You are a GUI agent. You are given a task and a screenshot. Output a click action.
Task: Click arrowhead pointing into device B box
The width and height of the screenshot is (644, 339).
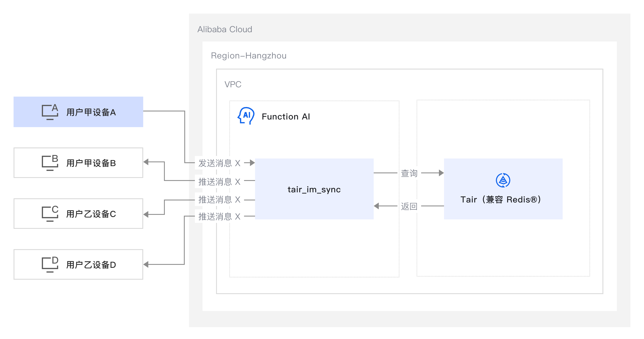point(146,162)
